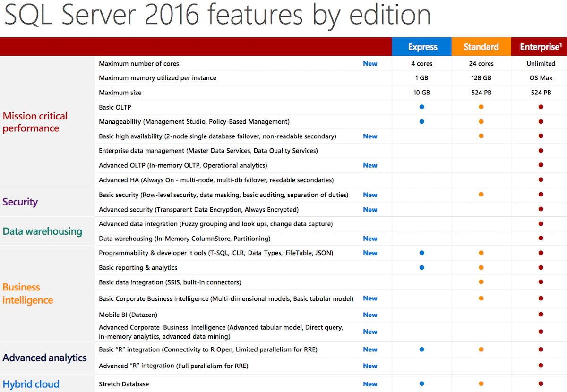Click "Basic data integration (SSIS, built-in connectors)" label
The height and width of the screenshot is (392, 567).
point(170,282)
